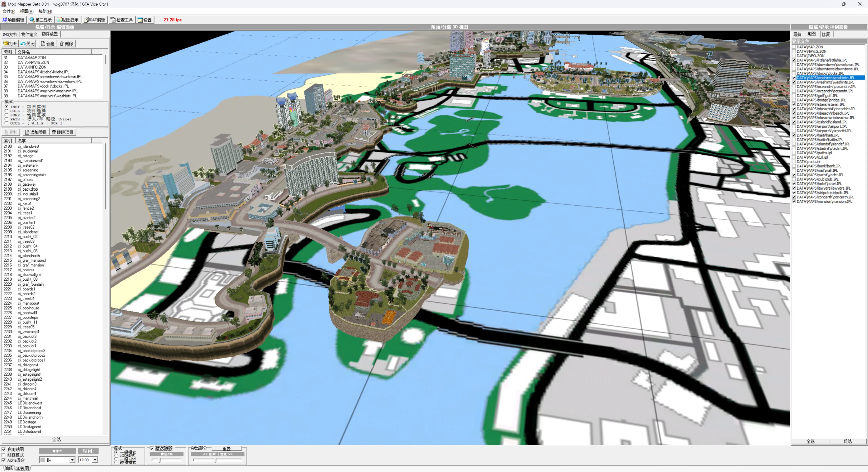Click 反选 invert selection button
Screen dimensions: 868x472
coord(848,442)
